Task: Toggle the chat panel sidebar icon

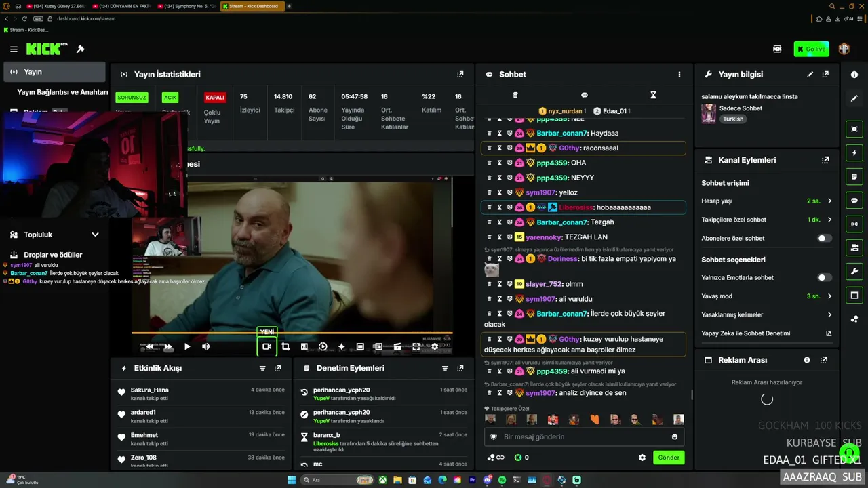Action: tap(854, 201)
